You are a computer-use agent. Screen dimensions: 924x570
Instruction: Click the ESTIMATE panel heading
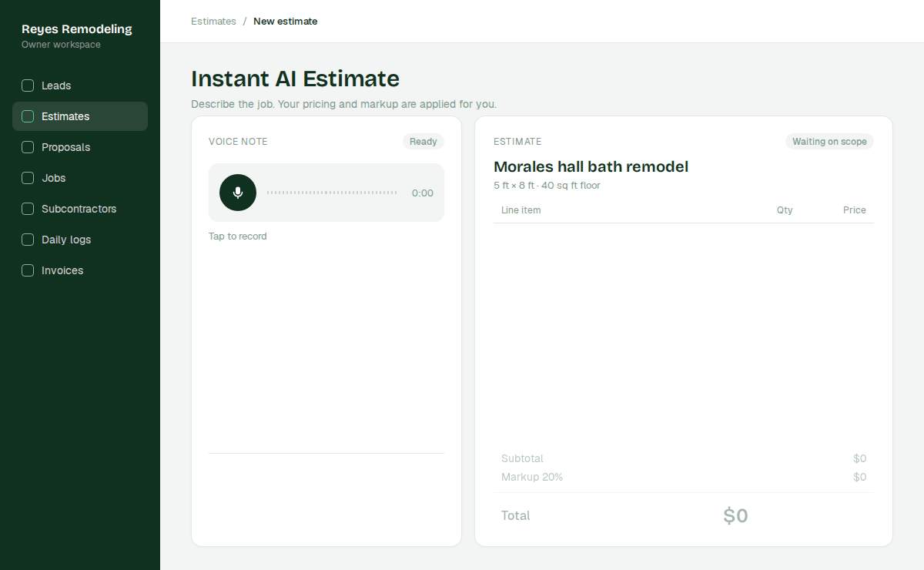(x=517, y=142)
